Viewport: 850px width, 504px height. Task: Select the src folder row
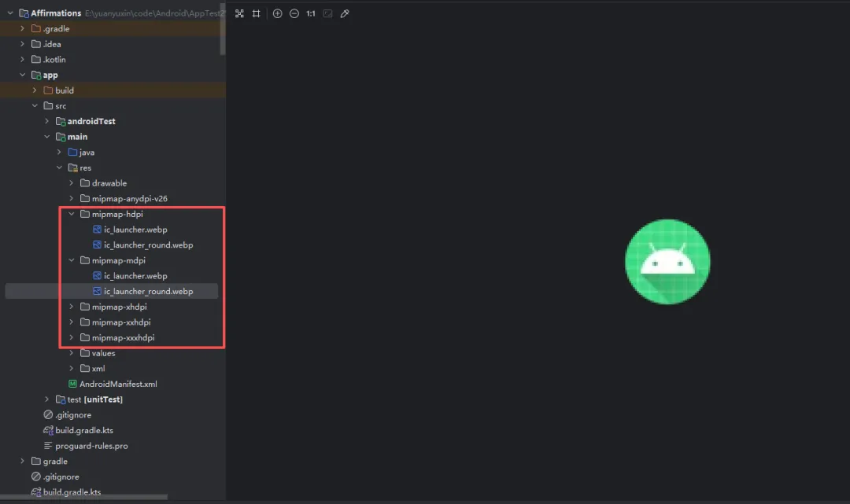pyautogui.click(x=113, y=105)
